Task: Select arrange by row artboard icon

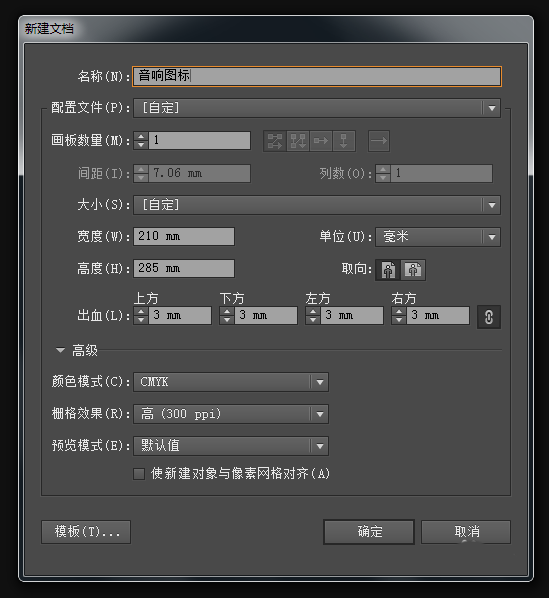Action: [x=321, y=141]
